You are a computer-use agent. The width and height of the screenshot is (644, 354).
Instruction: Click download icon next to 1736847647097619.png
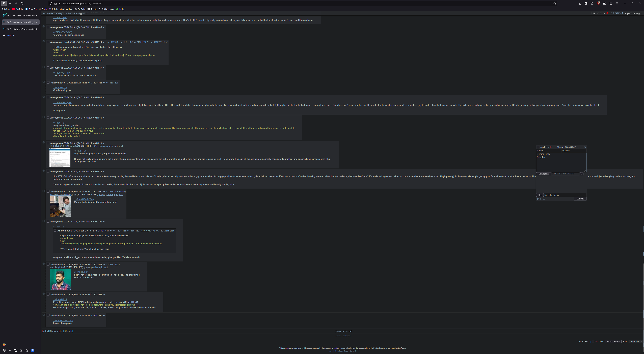point(75,146)
